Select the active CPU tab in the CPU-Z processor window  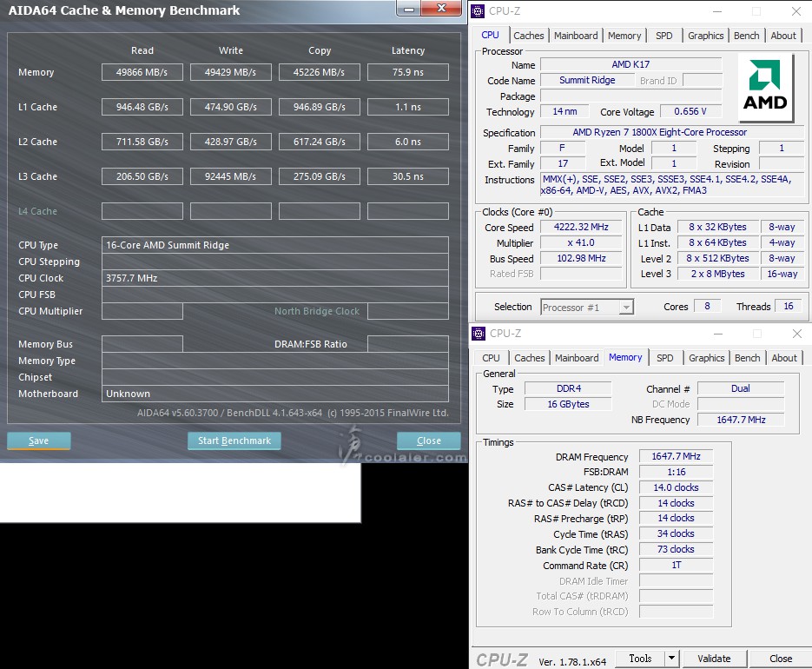tap(491, 35)
